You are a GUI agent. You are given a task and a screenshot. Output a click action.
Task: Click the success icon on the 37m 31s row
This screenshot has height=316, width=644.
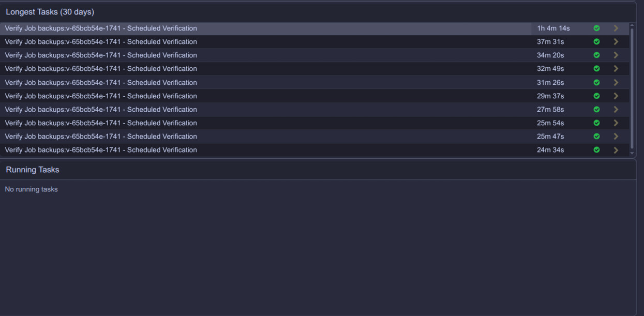[596, 42]
